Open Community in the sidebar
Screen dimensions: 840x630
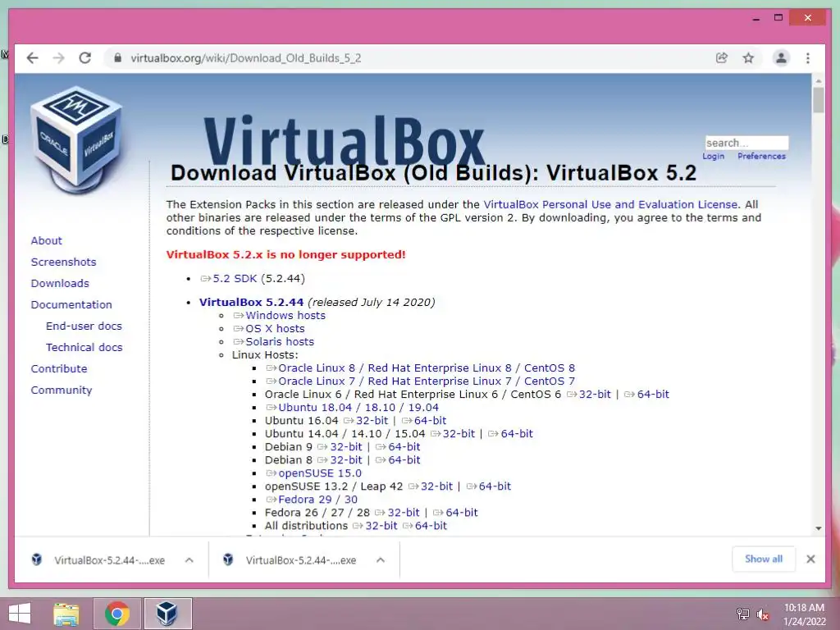coord(61,390)
